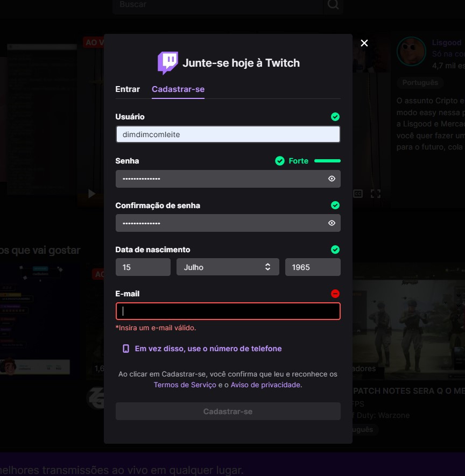465x476 pixels.
Task: Open the Lisgood channel name
Action: [447, 42]
